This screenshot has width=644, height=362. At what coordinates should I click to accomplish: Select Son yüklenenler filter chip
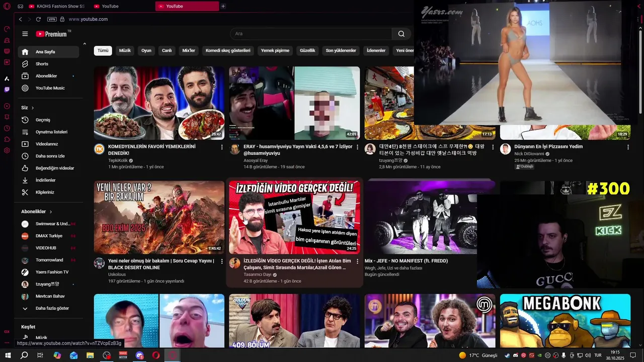coord(341,50)
